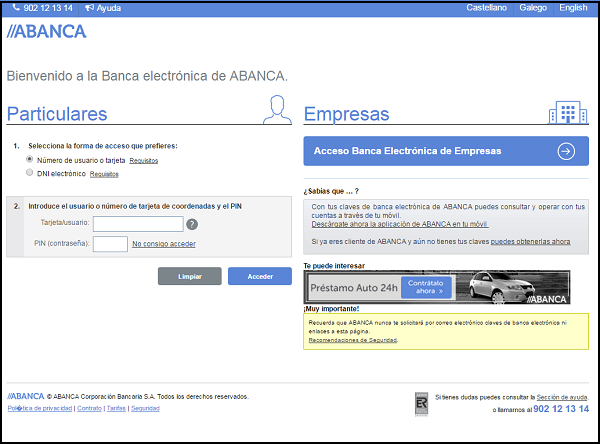This screenshot has height=444, width=600.
Task: Open Recomendaciones de Seguridad link
Action: pyautogui.click(x=353, y=340)
